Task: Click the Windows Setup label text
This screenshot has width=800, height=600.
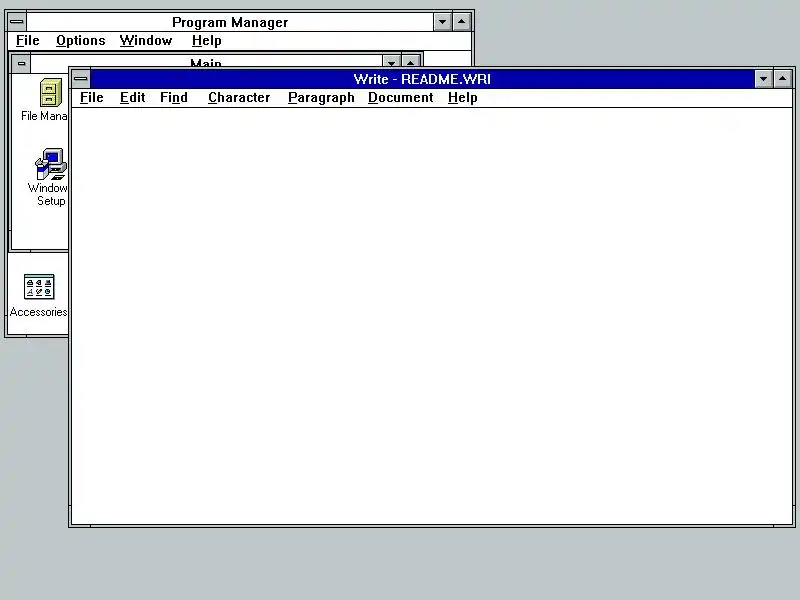Action: 48,194
